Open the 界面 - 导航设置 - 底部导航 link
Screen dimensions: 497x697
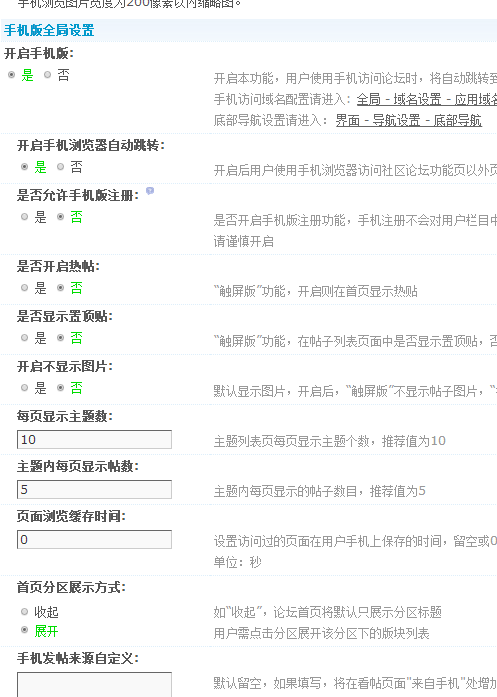(x=409, y=120)
